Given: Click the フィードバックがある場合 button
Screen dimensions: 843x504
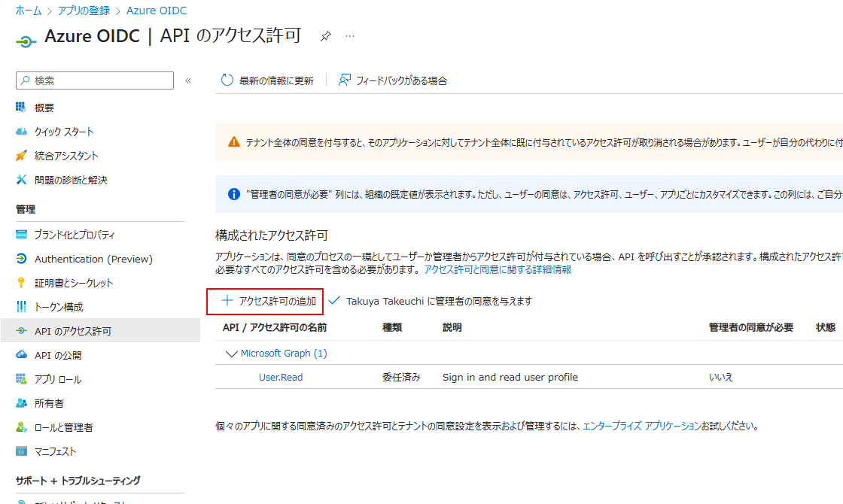Looking at the screenshot, I should pyautogui.click(x=392, y=80).
